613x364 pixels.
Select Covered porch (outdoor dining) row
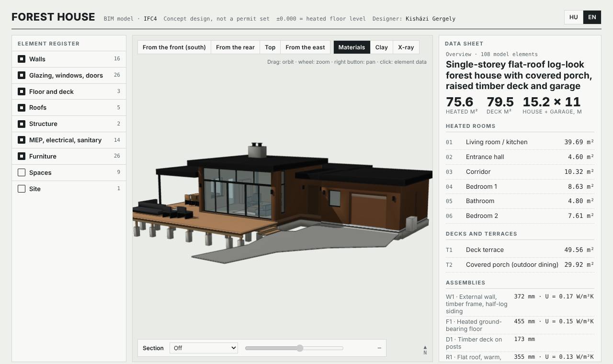520,265
